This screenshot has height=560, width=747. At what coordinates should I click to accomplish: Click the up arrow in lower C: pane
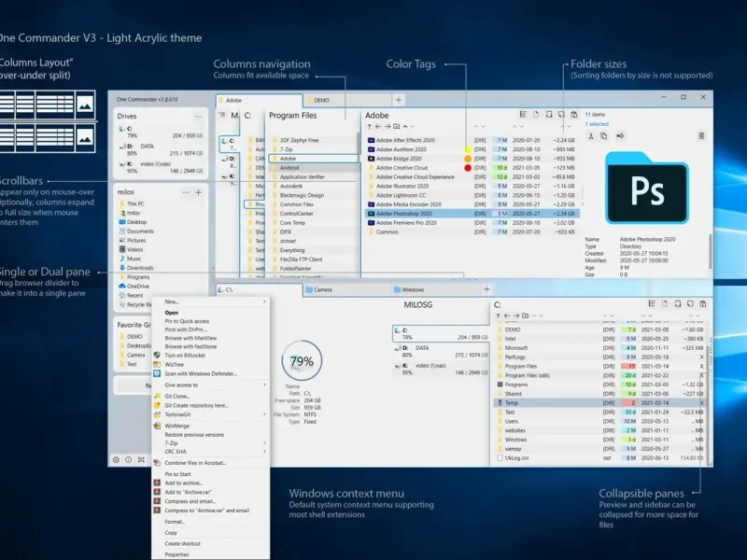[499, 315]
